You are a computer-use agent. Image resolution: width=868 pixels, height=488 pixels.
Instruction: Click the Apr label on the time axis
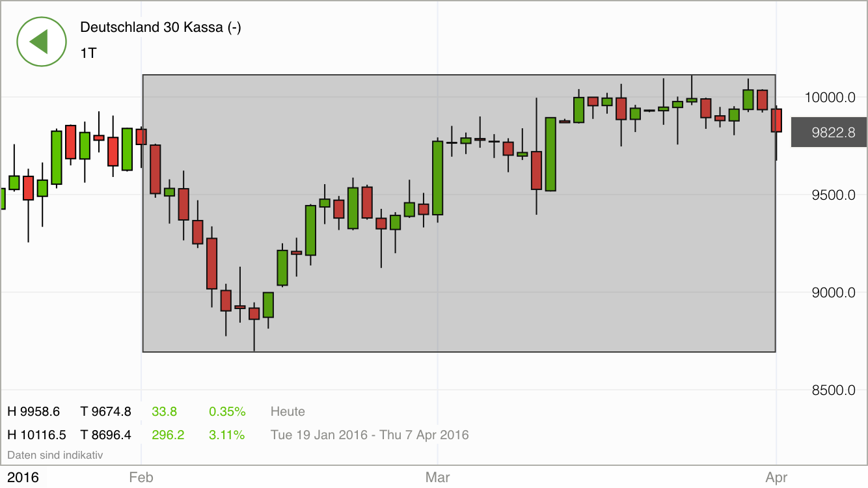778,477
